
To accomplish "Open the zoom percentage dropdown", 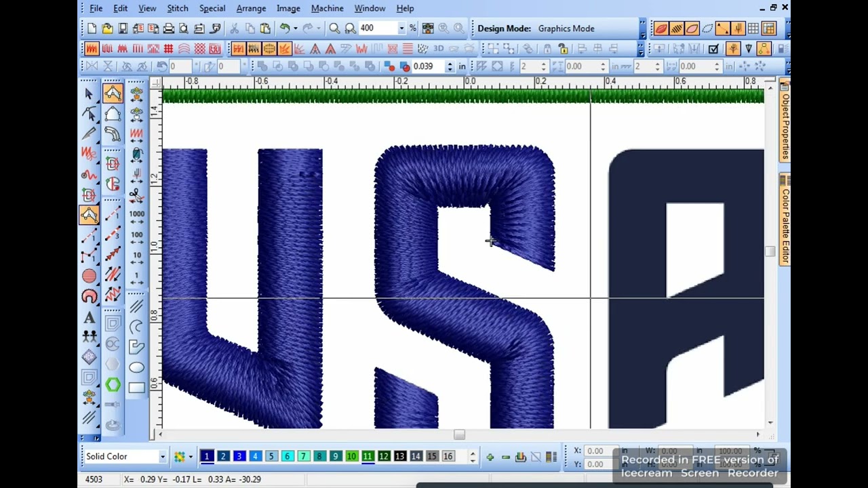I will (x=401, y=28).
